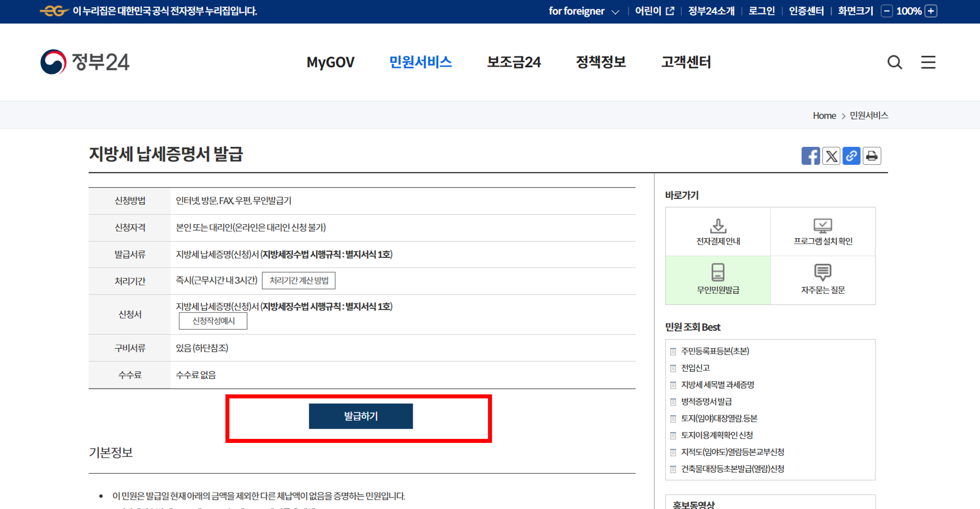Open 전자결제 안내 shortcut

click(718, 231)
